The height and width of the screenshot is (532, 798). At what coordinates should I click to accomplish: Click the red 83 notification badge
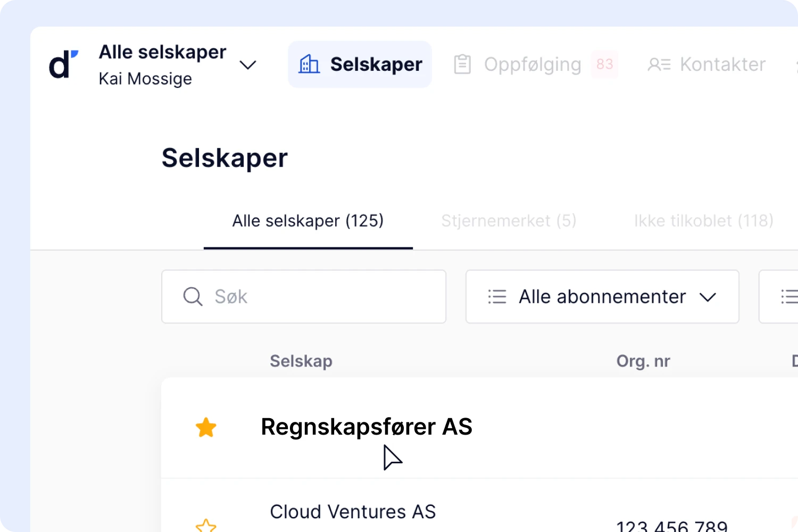604,64
